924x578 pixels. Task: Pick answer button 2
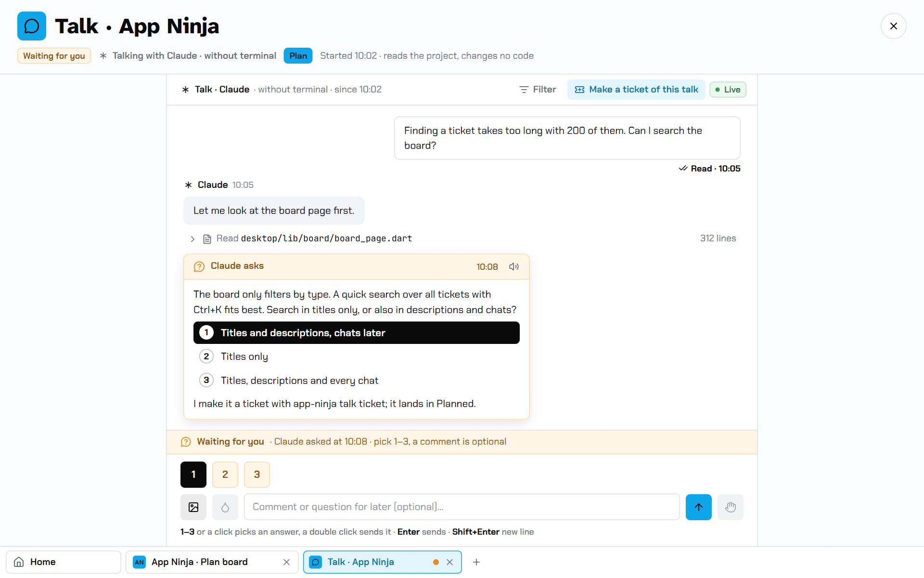[225, 474]
